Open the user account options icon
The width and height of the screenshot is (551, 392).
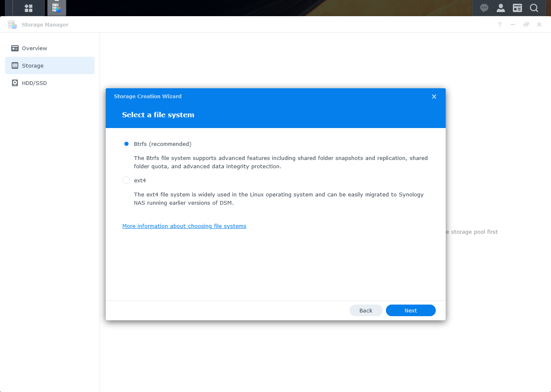pos(501,8)
